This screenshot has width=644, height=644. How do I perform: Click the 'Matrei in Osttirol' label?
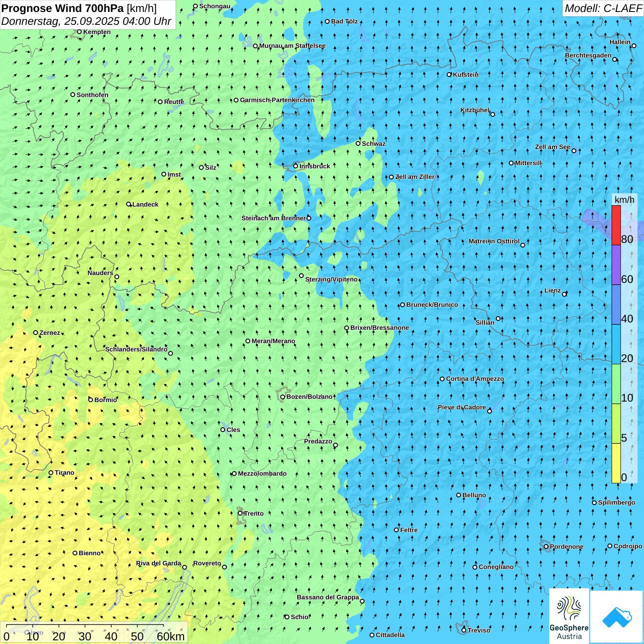click(x=494, y=241)
